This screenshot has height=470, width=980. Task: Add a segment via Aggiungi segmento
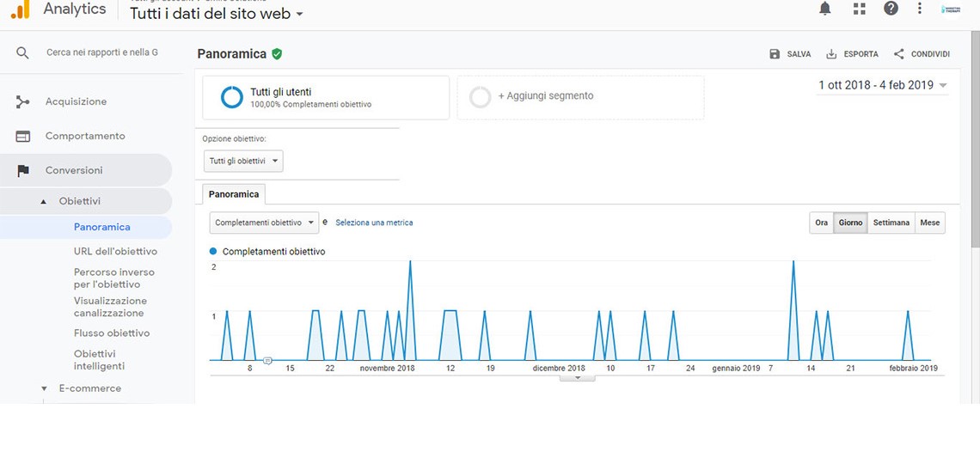[580, 97]
